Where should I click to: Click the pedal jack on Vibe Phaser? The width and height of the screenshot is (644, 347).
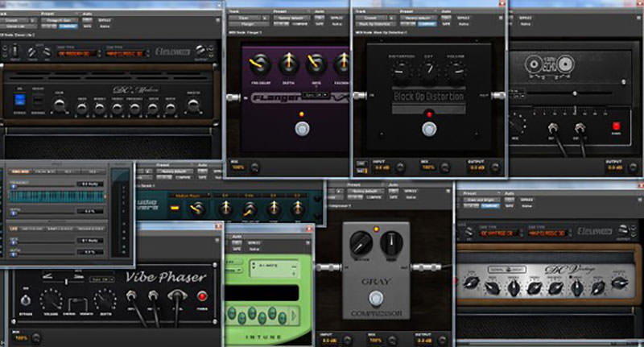pyautogui.click(x=177, y=296)
